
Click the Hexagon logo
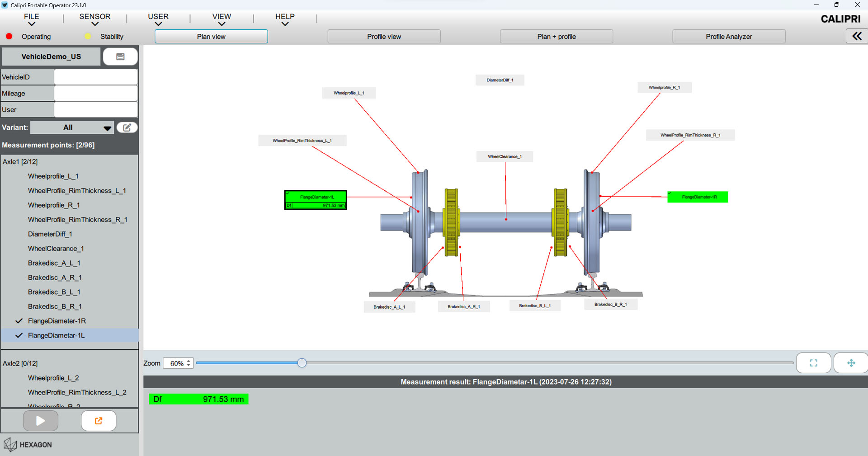coord(28,445)
